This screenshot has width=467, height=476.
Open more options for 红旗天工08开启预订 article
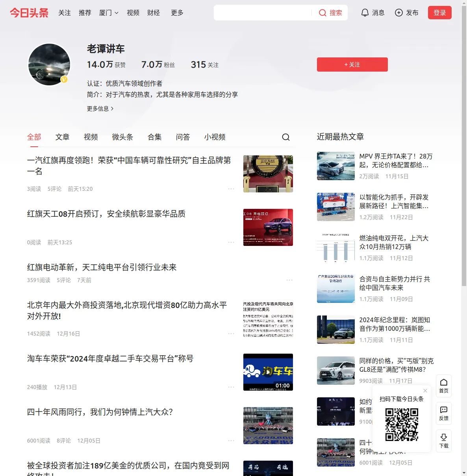click(231, 242)
